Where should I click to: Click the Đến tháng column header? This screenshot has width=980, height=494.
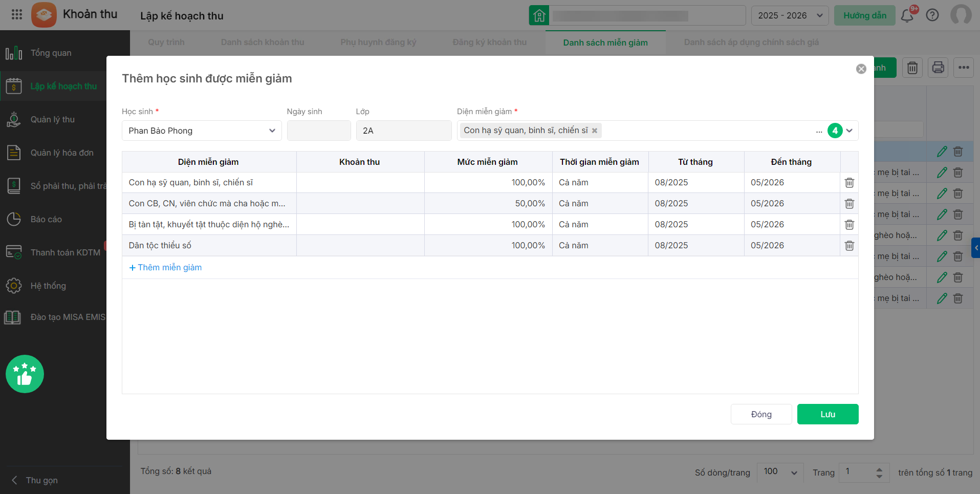point(792,162)
